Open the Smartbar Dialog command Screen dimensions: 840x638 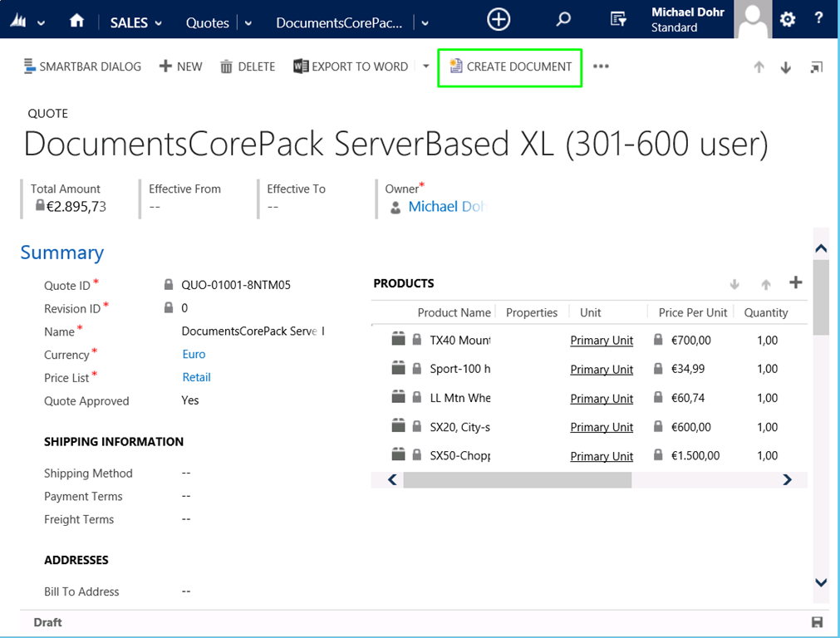(x=82, y=66)
